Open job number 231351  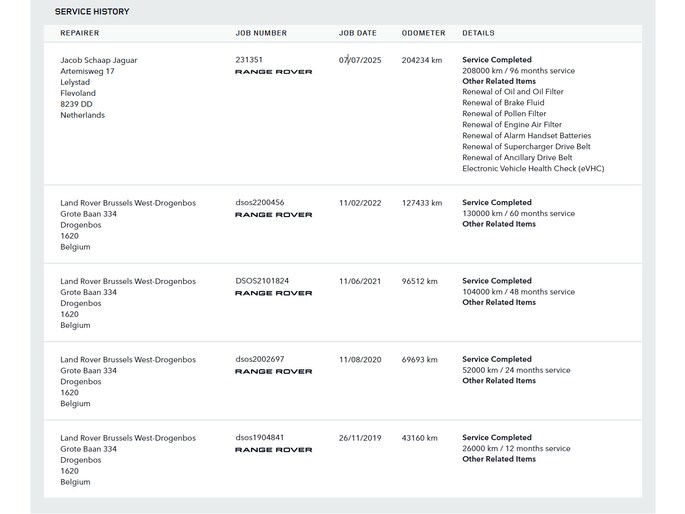[x=249, y=60]
